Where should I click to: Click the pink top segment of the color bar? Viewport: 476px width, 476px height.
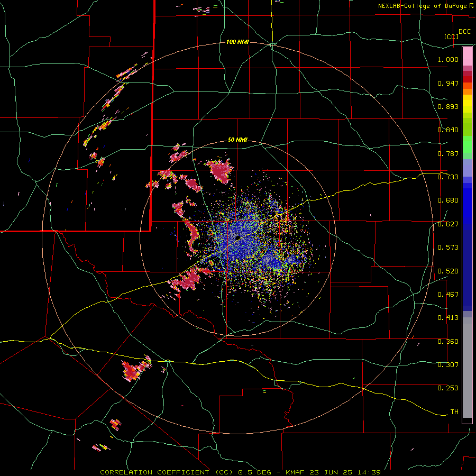pos(467,57)
